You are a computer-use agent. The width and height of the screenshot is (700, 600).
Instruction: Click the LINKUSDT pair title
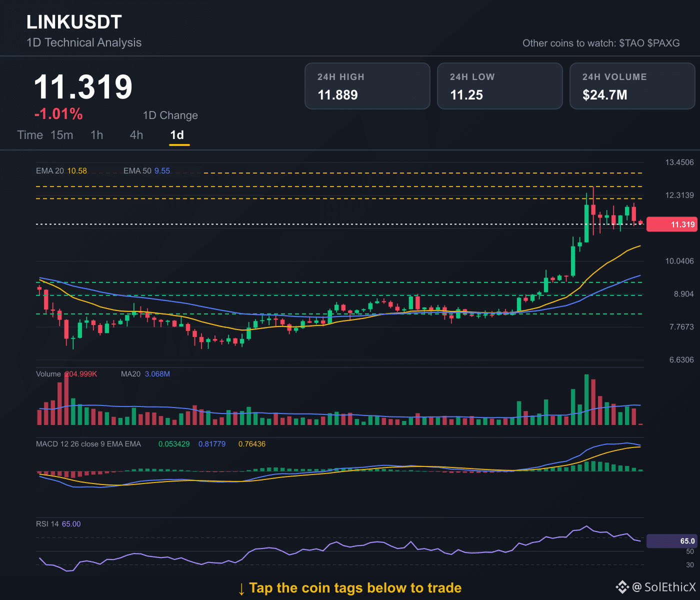[74, 22]
